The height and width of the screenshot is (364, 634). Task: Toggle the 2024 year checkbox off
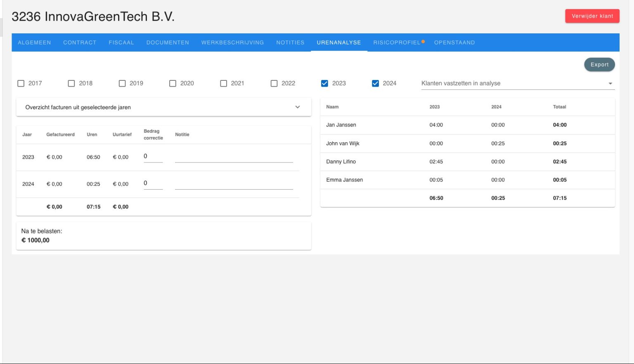coord(375,83)
